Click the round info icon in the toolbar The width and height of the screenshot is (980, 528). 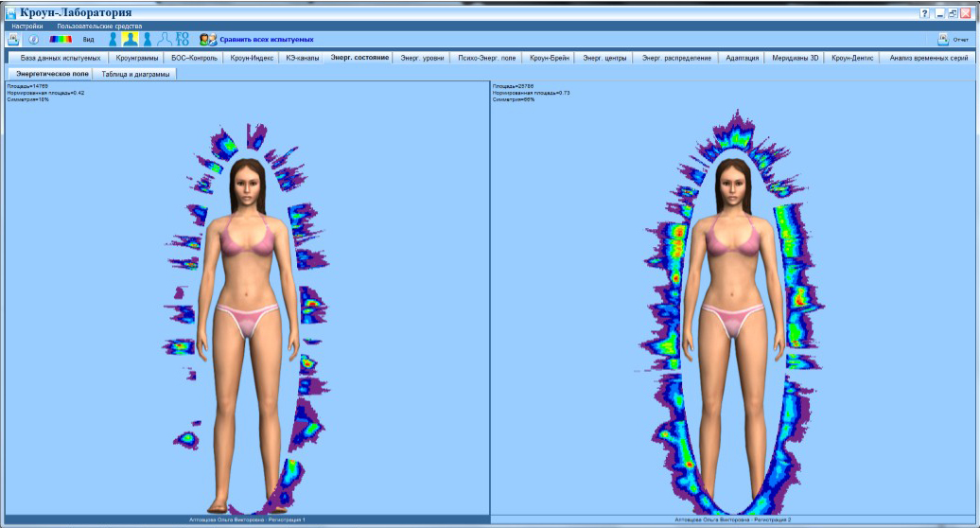34,40
